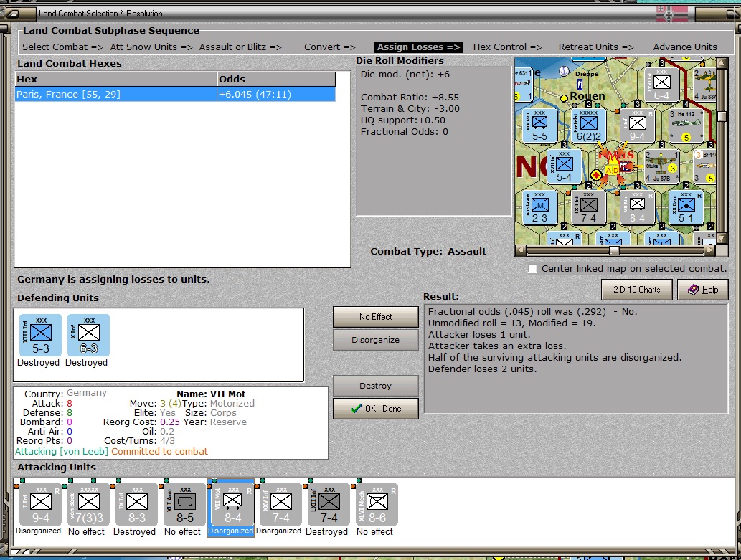Click the Att Snow Units subphase
Viewport: 741px width, 560px height.
point(151,47)
